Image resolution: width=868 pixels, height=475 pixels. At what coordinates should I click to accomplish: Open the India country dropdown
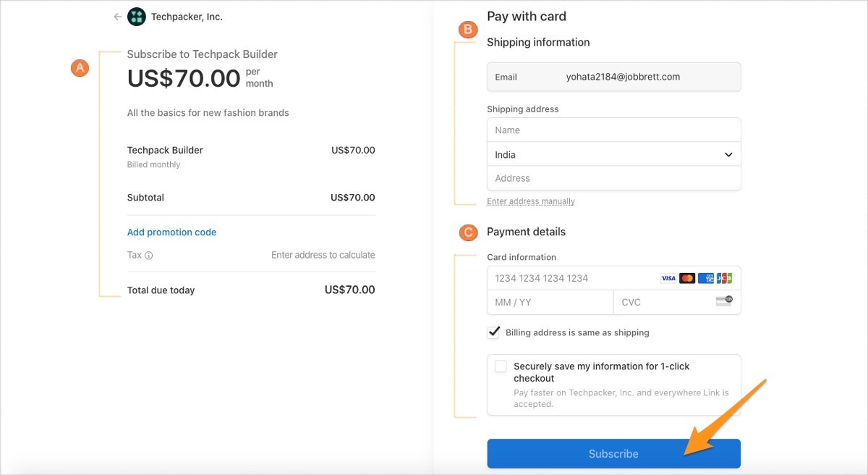pos(613,154)
